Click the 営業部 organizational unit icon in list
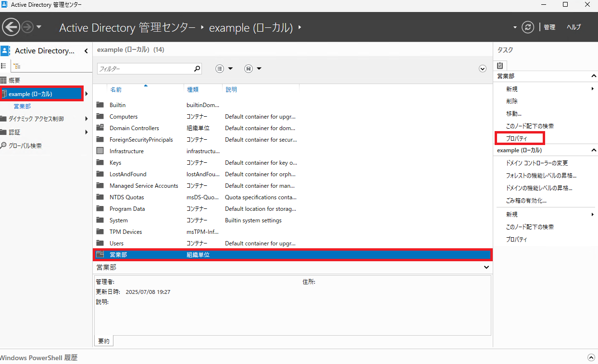Screen dimensions: 598x364 point(100,255)
